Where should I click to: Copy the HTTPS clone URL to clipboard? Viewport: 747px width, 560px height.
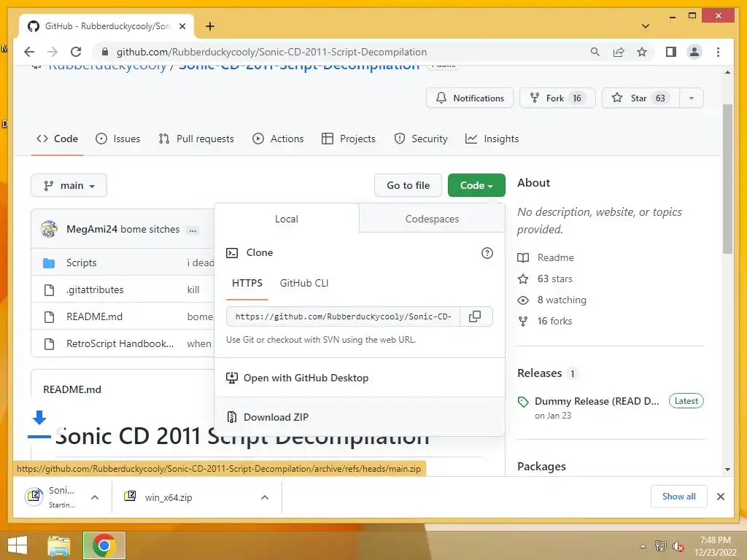tap(475, 316)
